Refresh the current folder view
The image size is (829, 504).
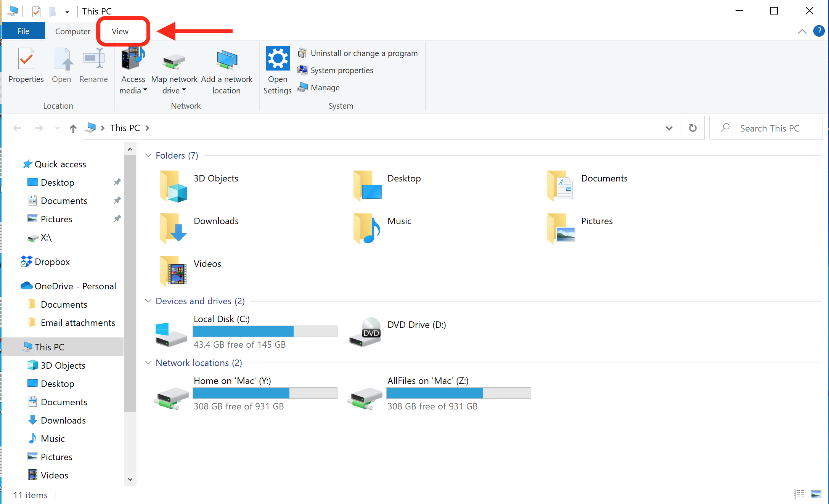point(692,128)
